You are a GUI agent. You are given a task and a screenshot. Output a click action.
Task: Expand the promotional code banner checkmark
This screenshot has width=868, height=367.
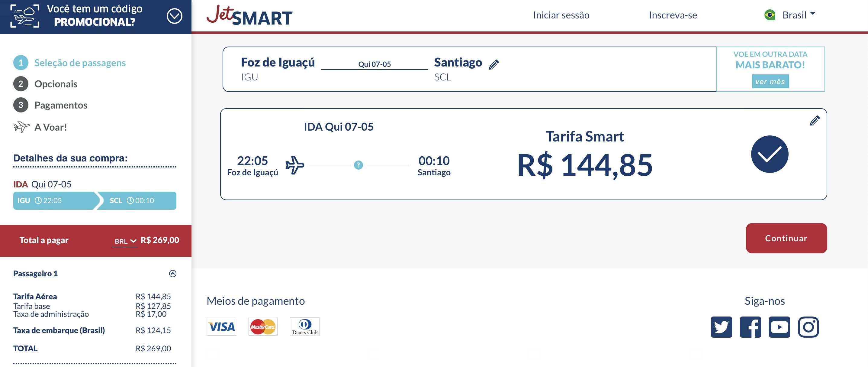click(175, 16)
